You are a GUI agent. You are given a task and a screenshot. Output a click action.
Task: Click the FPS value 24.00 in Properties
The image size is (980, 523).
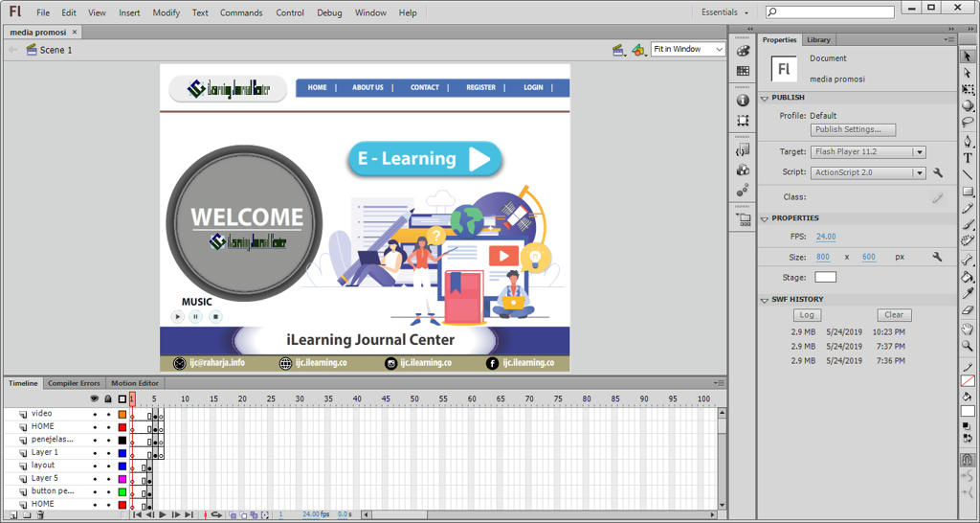click(825, 237)
